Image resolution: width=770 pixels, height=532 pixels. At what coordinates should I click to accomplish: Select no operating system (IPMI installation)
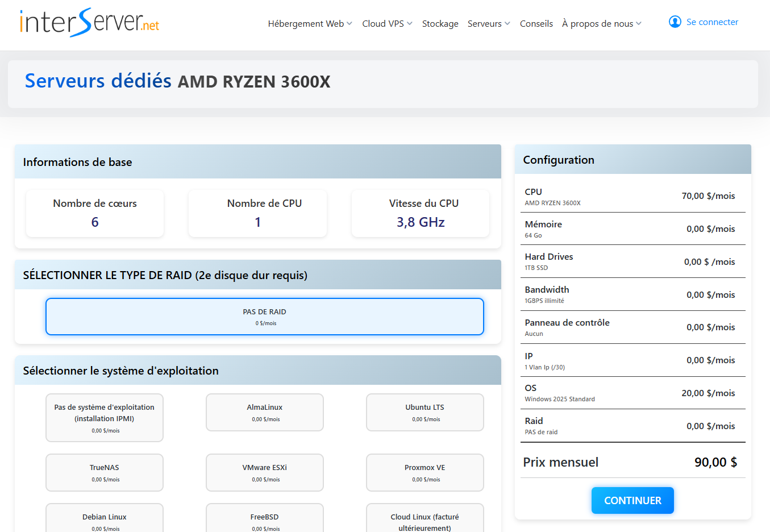pos(105,418)
